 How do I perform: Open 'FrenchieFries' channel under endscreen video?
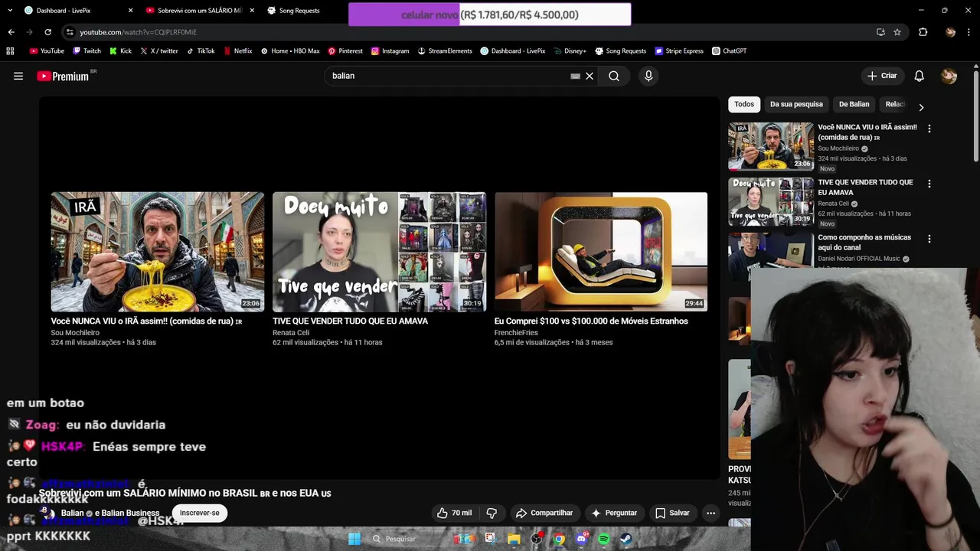click(x=516, y=333)
